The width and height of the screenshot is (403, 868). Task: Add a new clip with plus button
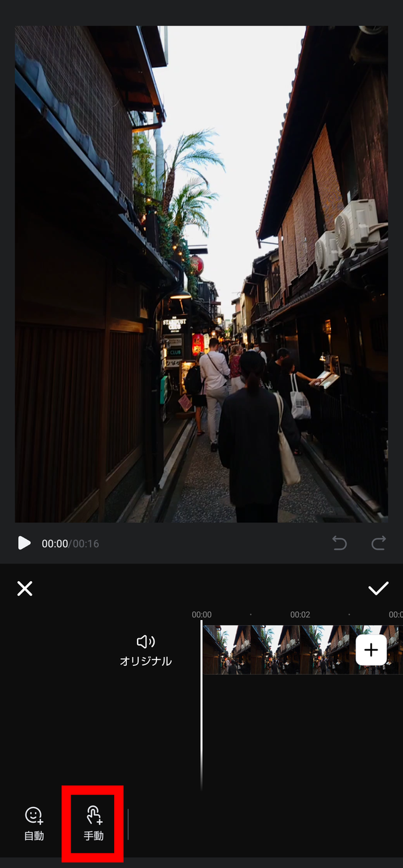[371, 650]
